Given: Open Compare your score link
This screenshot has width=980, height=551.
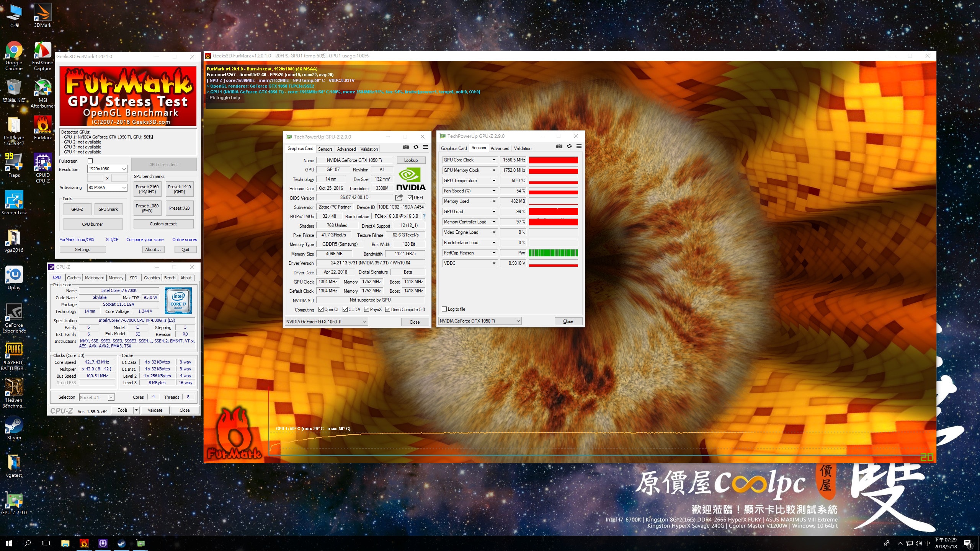Looking at the screenshot, I should pos(145,240).
